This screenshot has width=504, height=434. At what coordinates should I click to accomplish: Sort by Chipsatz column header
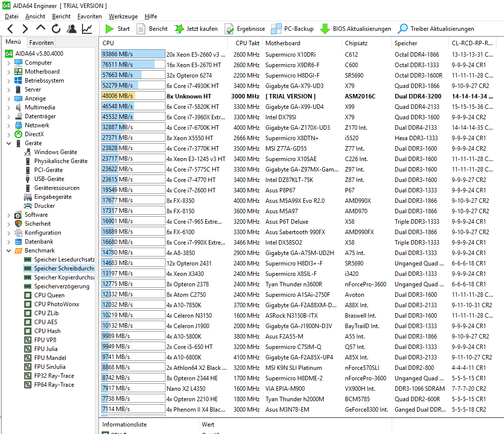366,43
